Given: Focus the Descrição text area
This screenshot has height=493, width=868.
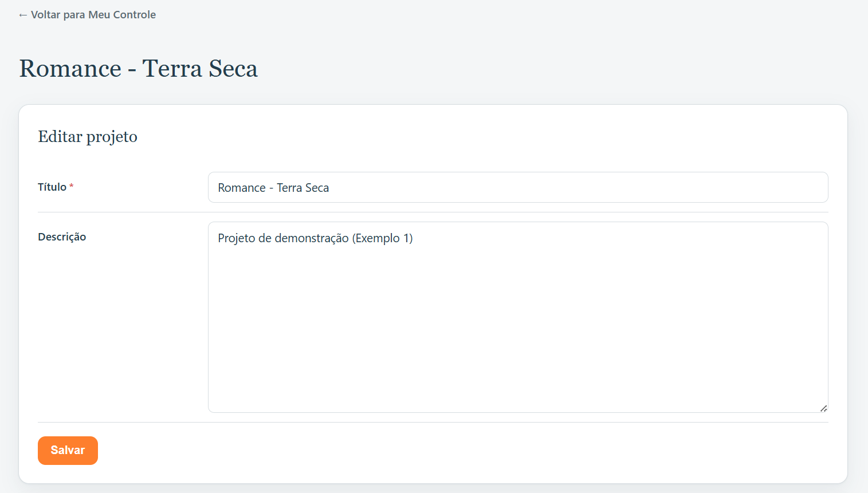Looking at the screenshot, I should click(518, 317).
